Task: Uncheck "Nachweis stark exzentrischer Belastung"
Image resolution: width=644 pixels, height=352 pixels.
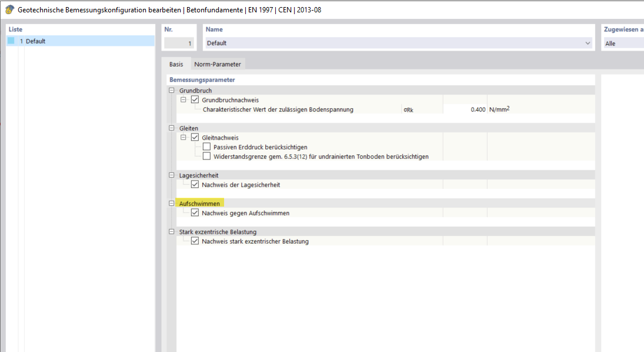Action: pos(195,241)
